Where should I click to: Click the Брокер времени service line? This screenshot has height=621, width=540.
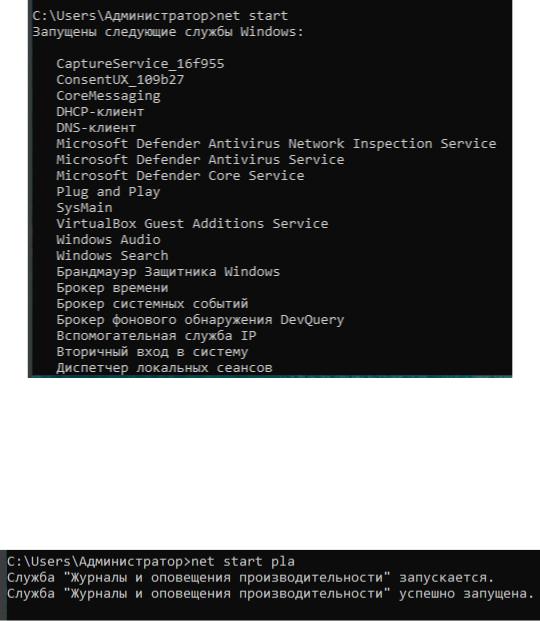pyautogui.click(x=112, y=288)
